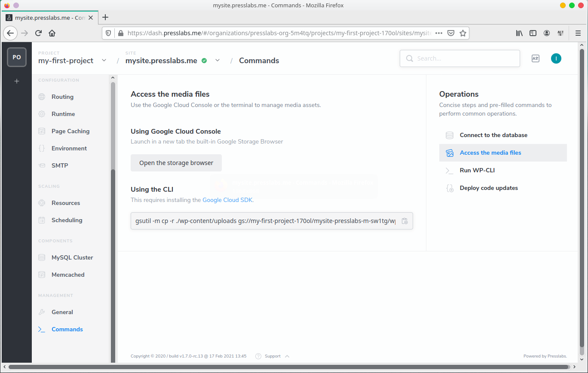
Task: Expand the mysite.presslabs.me site dropdown chevron
Action: tap(217, 60)
